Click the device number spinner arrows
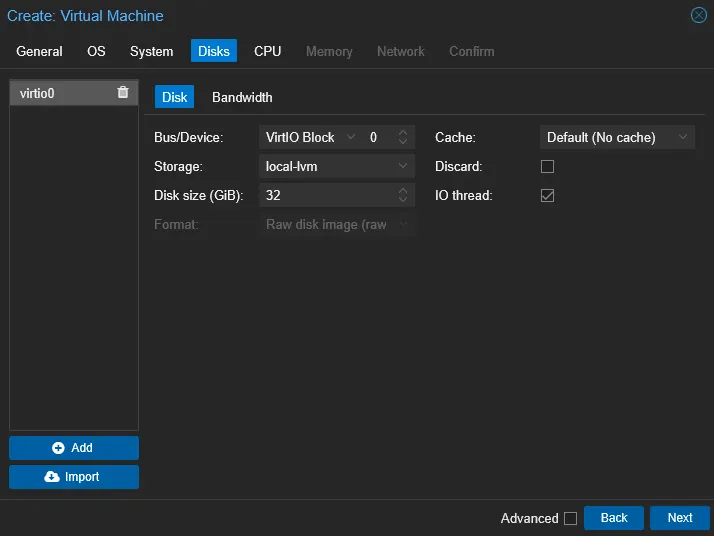This screenshot has width=714, height=536. click(403, 137)
